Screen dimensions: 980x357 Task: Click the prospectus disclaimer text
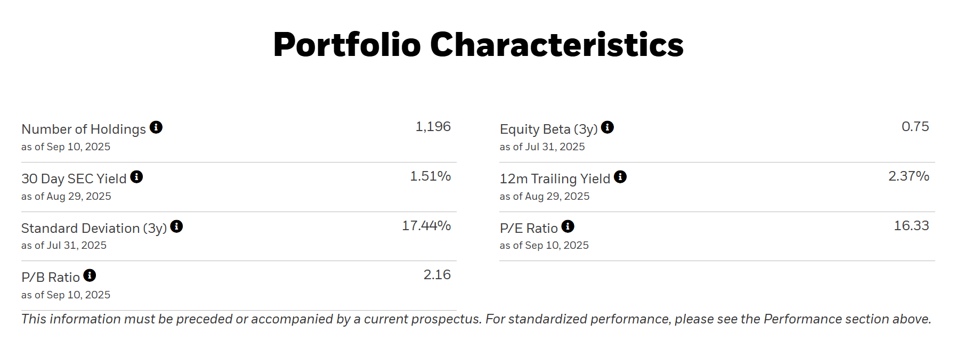(x=476, y=319)
